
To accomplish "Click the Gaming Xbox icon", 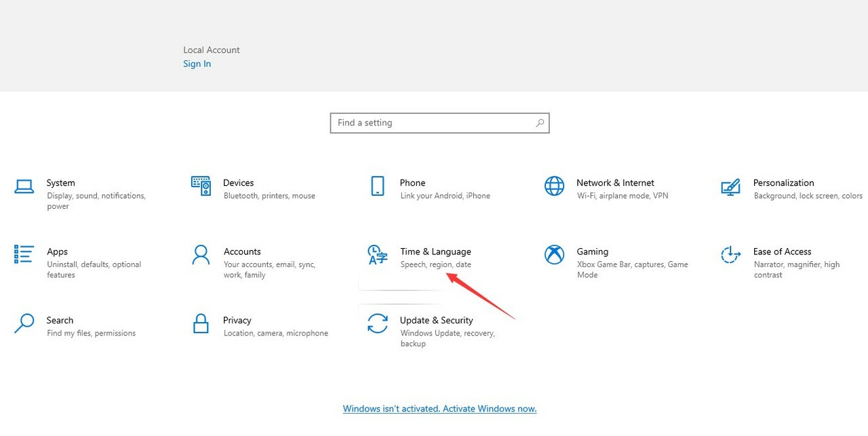I will tap(554, 255).
